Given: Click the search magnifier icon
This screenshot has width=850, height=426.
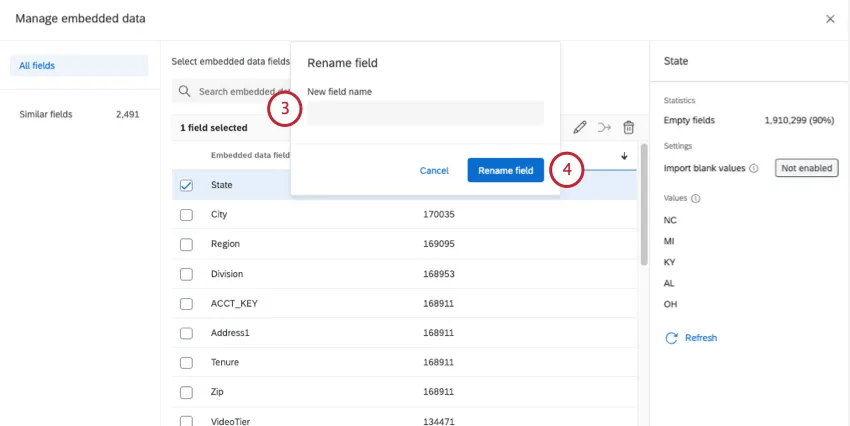Looking at the screenshot, I should pos(185,92).
